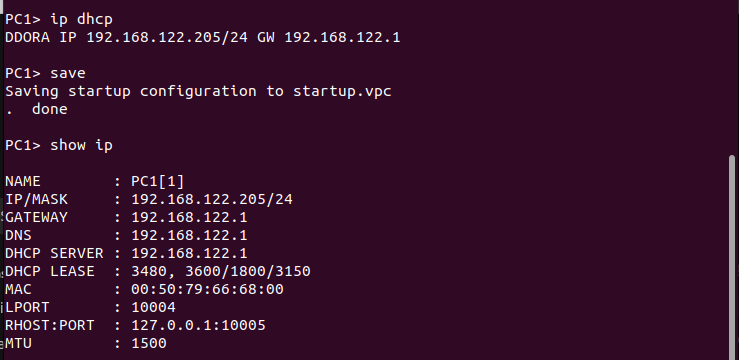Click "GW 192.168.122.1" in the DDORA line

tap(328, 37)
